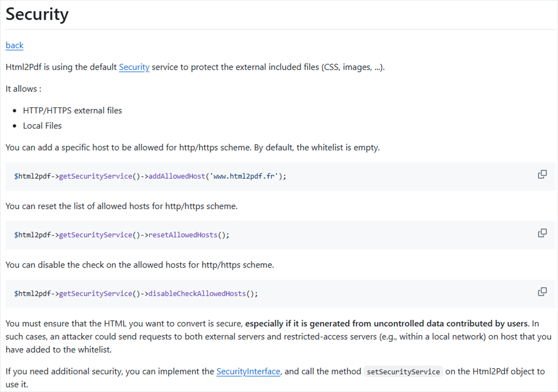Copy the resetAllowedHosts code snippet

click(x=542, y=233)
